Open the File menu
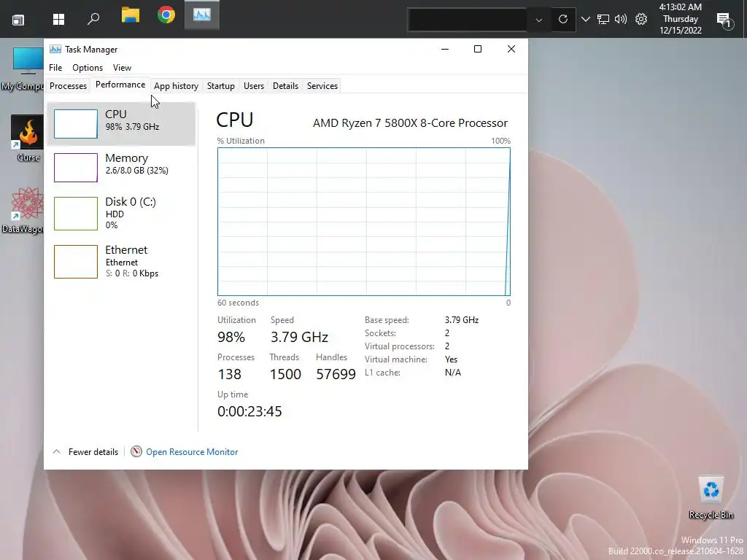The width and height of the screenshot is (747, 560). [55, 68]
